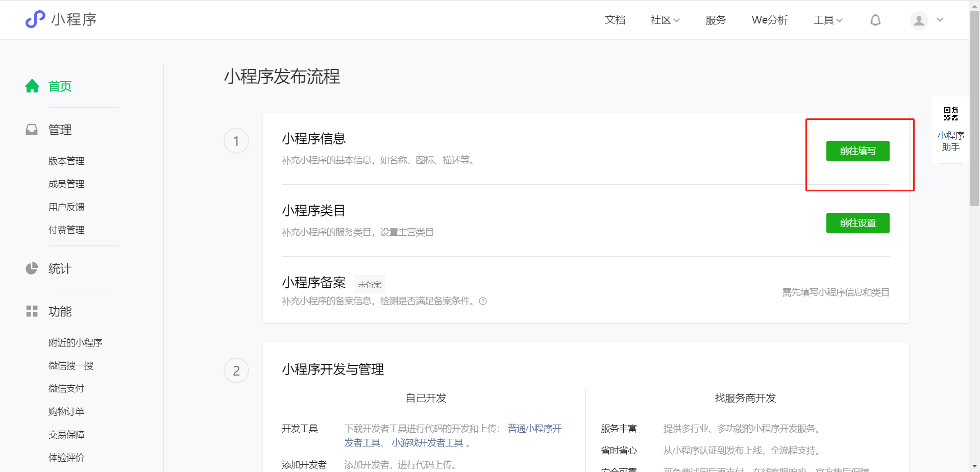
Task: Open the 小游戏开发者工具 link
Action: (x=427, y=443)
